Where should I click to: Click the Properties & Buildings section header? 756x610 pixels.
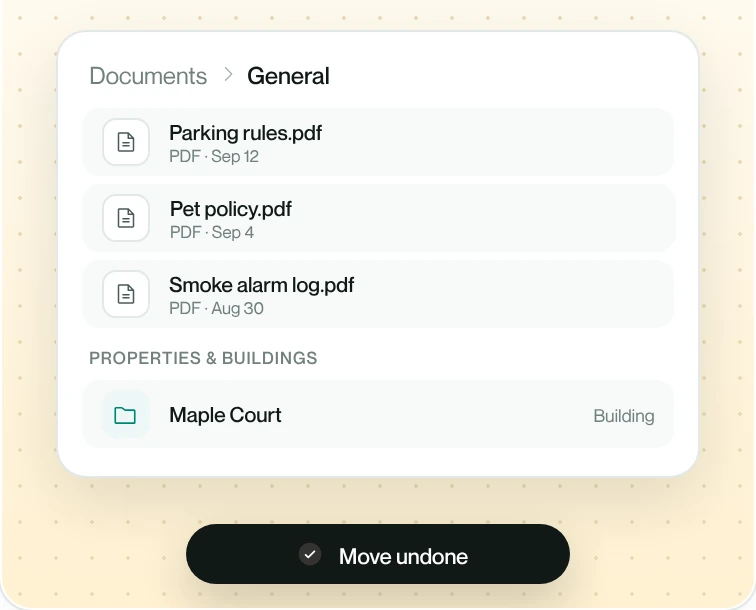click(x=203, y=358)
